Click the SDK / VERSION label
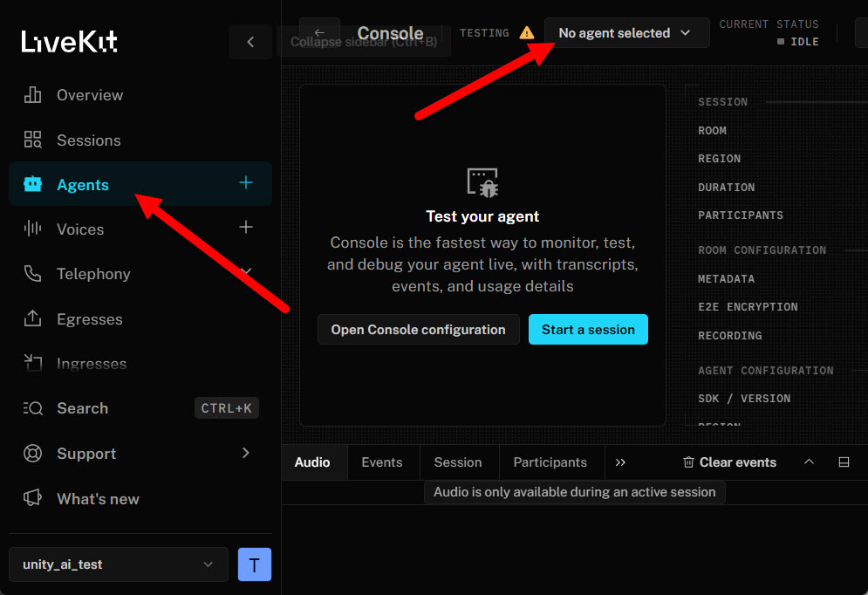868x595 pixels. pyautogui.click(x=744, y=399)
